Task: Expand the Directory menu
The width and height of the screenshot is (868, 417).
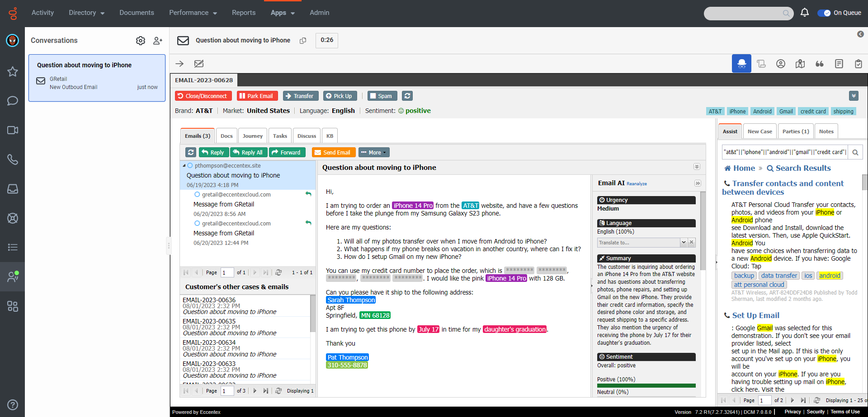Action: (87, 13)
